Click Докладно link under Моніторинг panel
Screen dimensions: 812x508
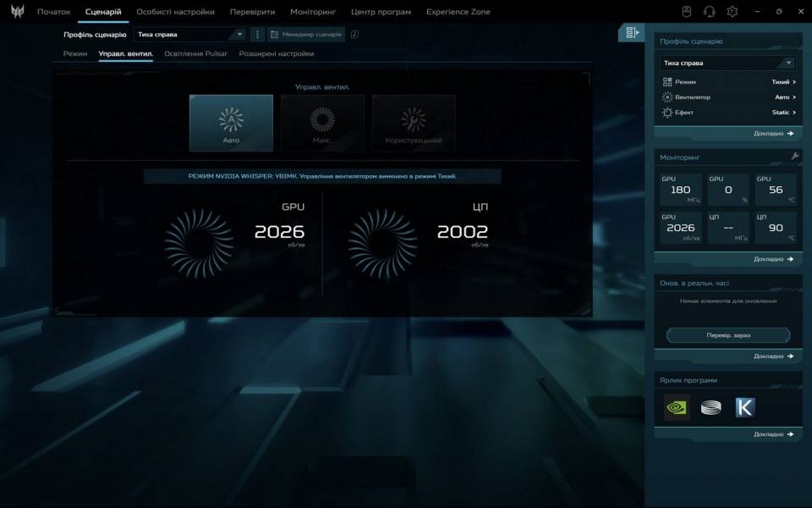pyautogui.click(x=773, y=259)
